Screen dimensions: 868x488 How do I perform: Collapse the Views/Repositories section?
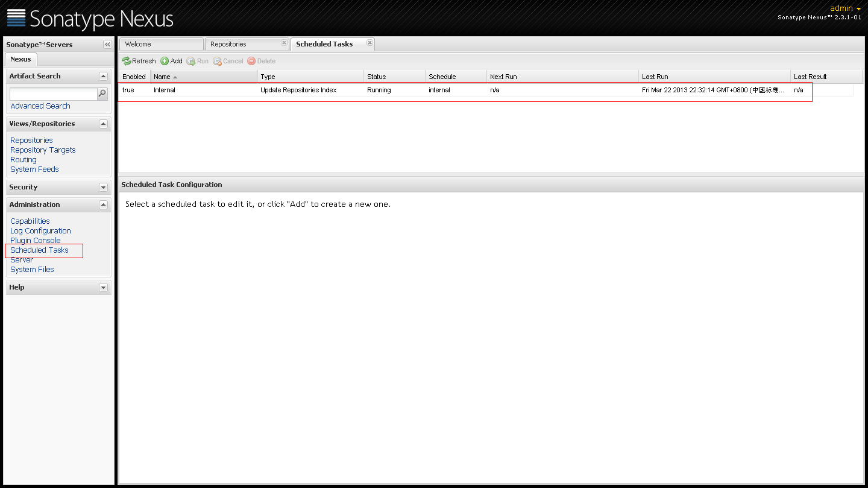(103, 124)
